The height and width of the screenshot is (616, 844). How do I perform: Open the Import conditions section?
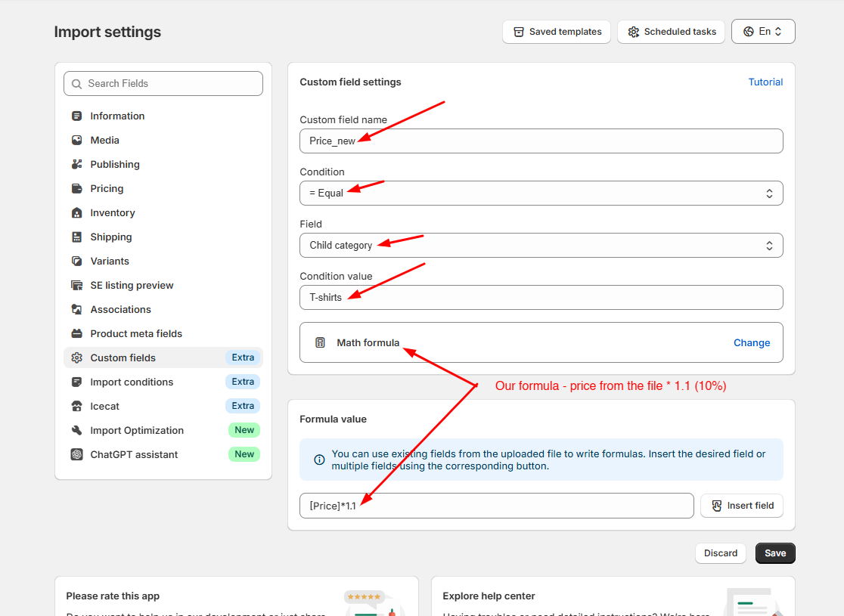163,382
